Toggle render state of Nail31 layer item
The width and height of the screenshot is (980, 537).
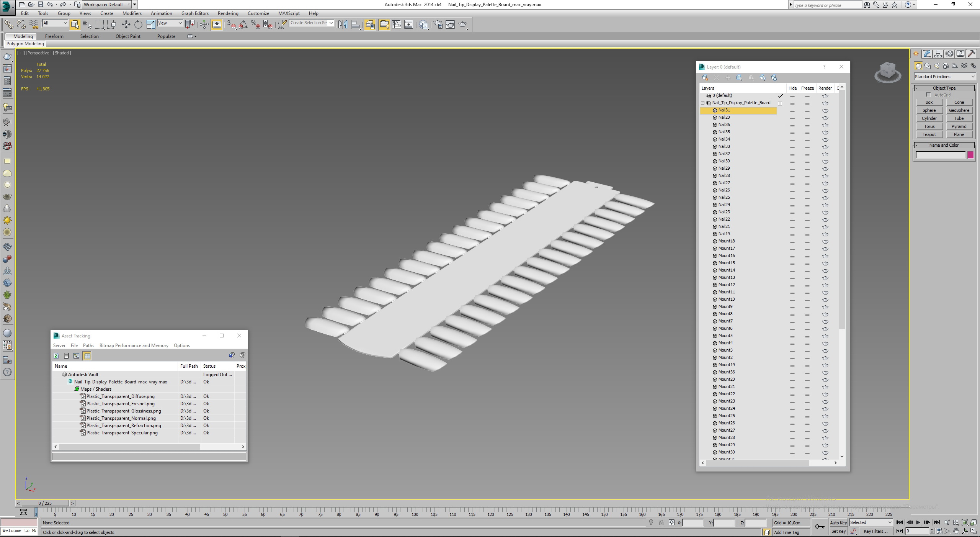click(825, 111)
